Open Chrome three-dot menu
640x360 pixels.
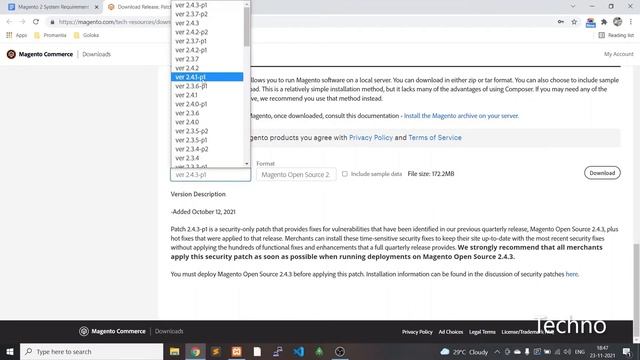(631, 22)
